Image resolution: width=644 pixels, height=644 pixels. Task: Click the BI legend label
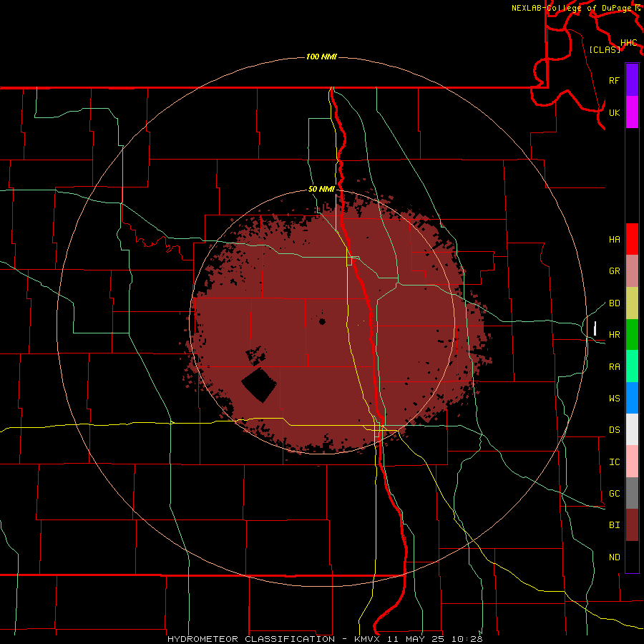(x=614, y=525)
